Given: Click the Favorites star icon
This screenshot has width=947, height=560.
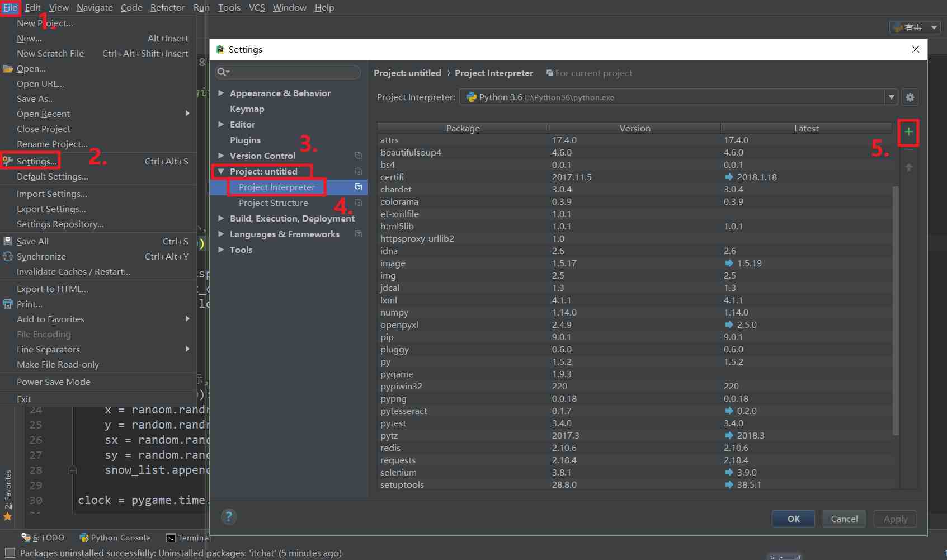Looking at the screenshot, I should point(7,516).
